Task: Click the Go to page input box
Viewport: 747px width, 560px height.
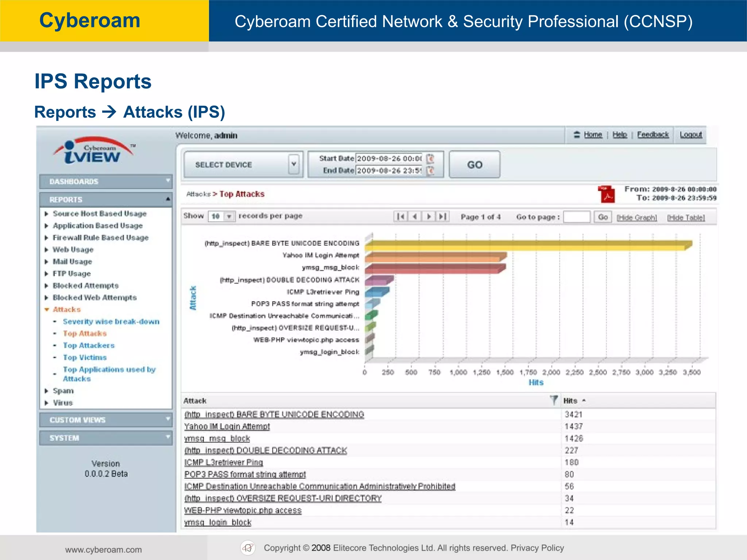Action: click(x=577, y=217)
